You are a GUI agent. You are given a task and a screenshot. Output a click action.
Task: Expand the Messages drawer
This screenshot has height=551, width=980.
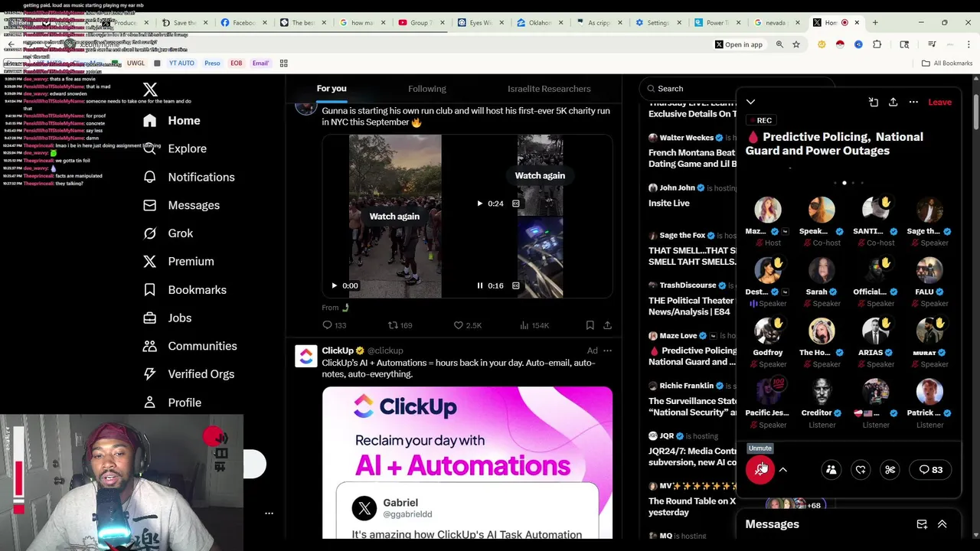942,524
